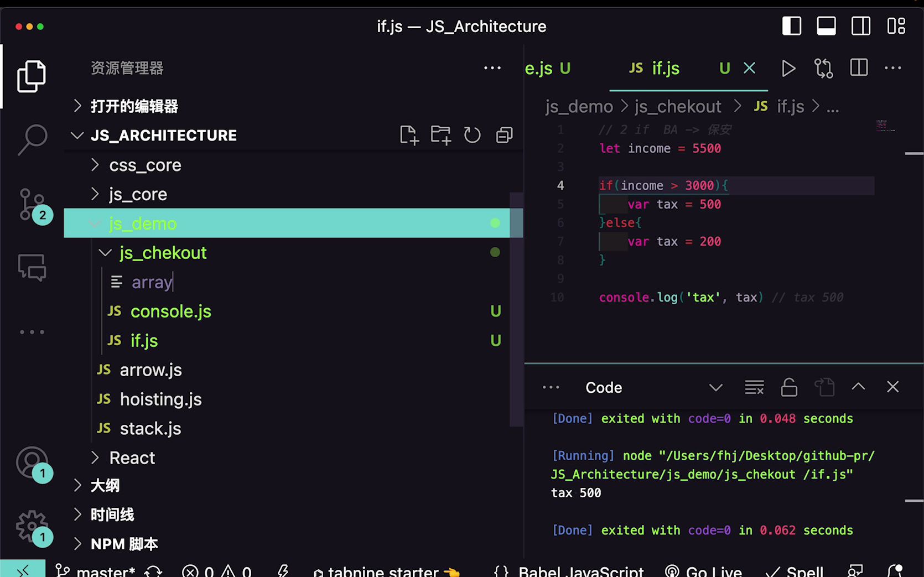Viewport: 924px width, 577px height.
Task: Open editor more actions ellipsis
Action: click(x=893, y=68)
